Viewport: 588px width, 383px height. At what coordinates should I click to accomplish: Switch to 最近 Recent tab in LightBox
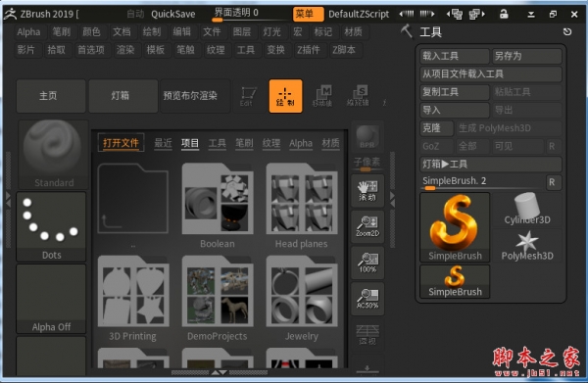(x=163, y=143)
